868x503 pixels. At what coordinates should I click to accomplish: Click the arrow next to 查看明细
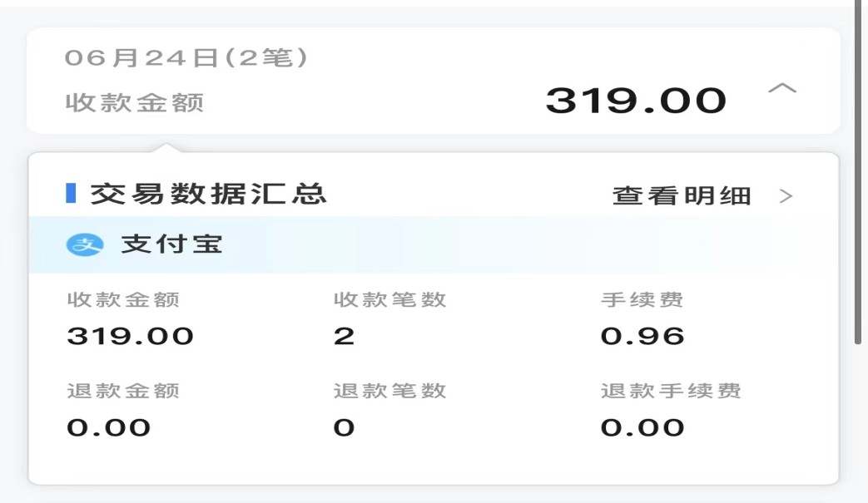[786, 196]
